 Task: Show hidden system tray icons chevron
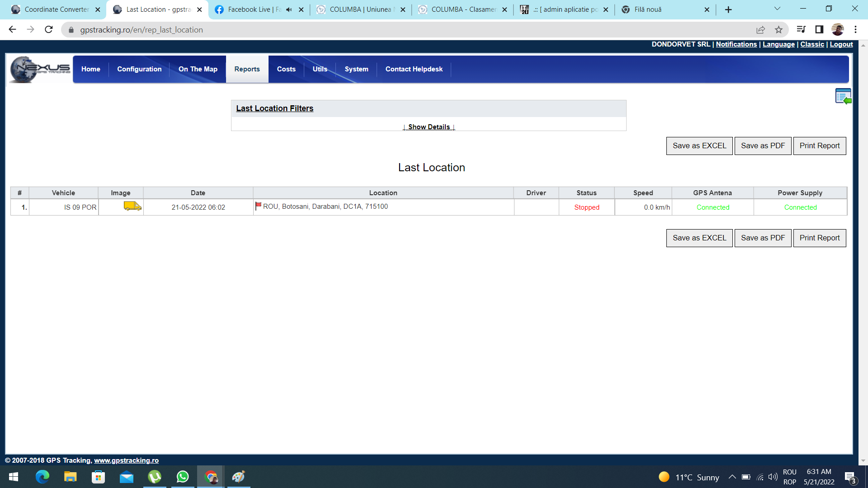click(x=732, y=477)
